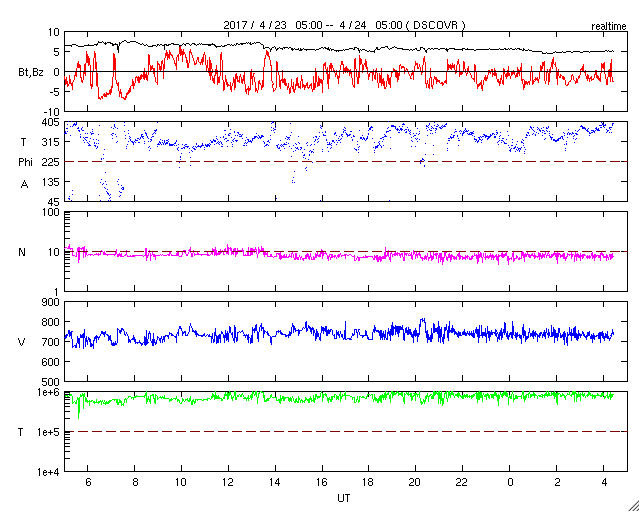Click the '405' tick on the Phi axis
The width and height of the screenshot is (640, 512).
tap(51, 122)
